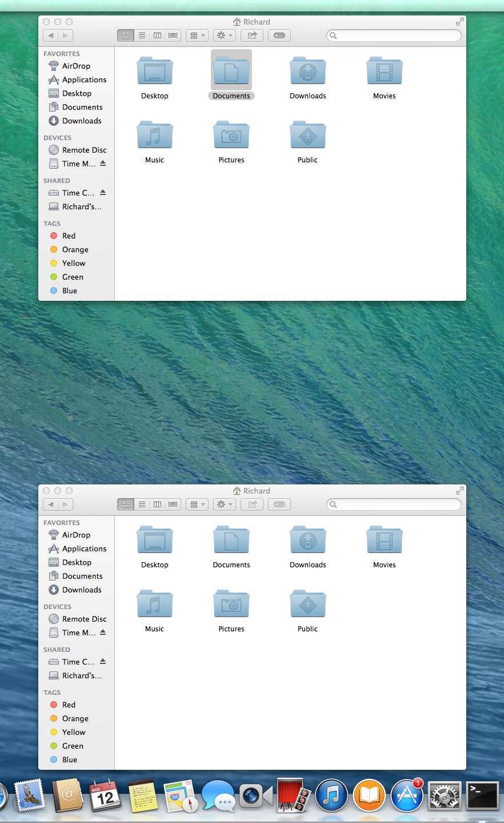The width and height of the screenshot is (504, 823).
Task: Select AirDrop in lower window sidebar
Action: tap(77, 535)
